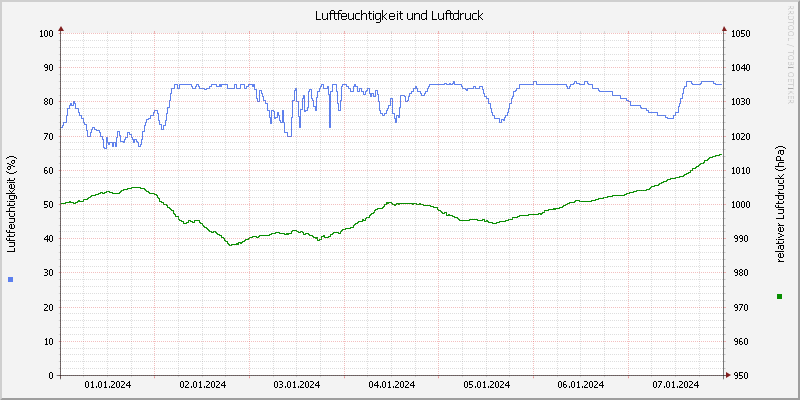Click the left axis value 0

pyautogui.click(x=51, y=376)
